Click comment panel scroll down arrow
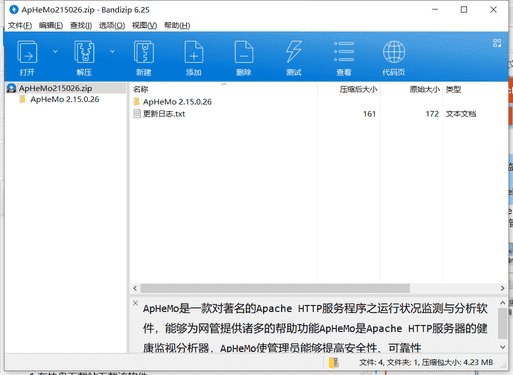The height and width of the screenshot is (375, 513). click(x=502, y=347)
